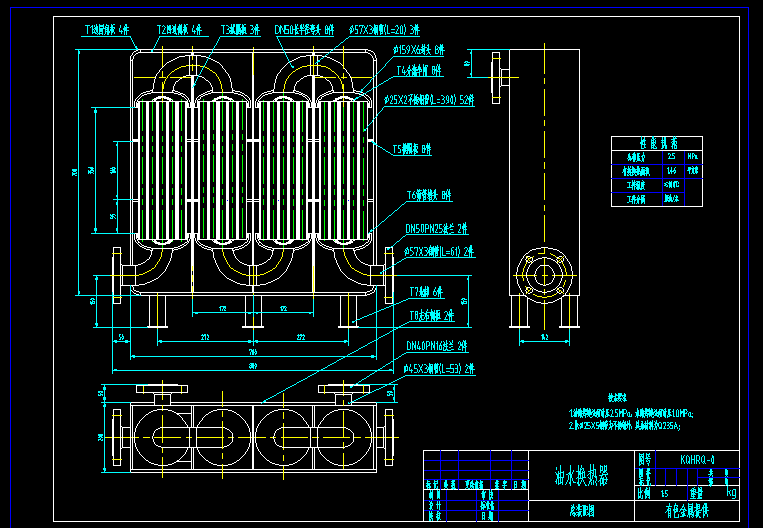
Task: Select the 'φ57X3钢管(L=20) 3件' callout text
Action: [384, 30]
